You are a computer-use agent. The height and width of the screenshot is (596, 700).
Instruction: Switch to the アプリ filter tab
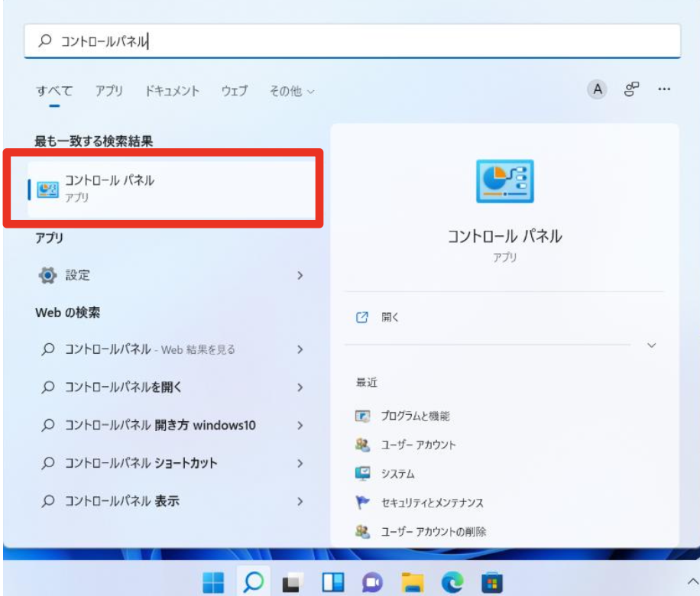(109, 91)
